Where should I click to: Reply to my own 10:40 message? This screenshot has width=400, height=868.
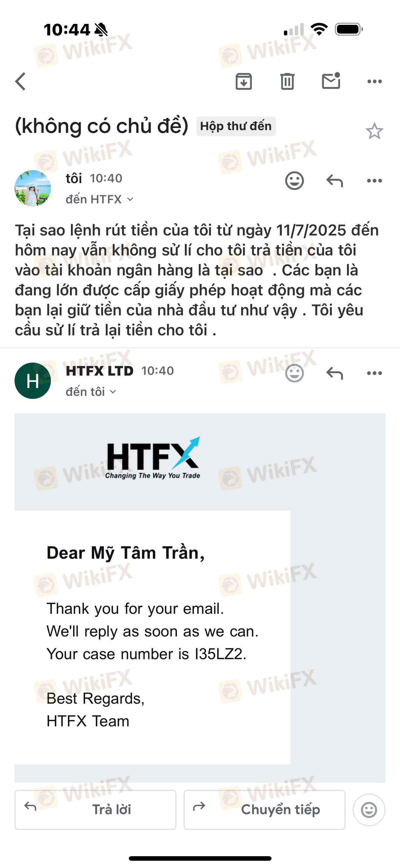point(335,181)
